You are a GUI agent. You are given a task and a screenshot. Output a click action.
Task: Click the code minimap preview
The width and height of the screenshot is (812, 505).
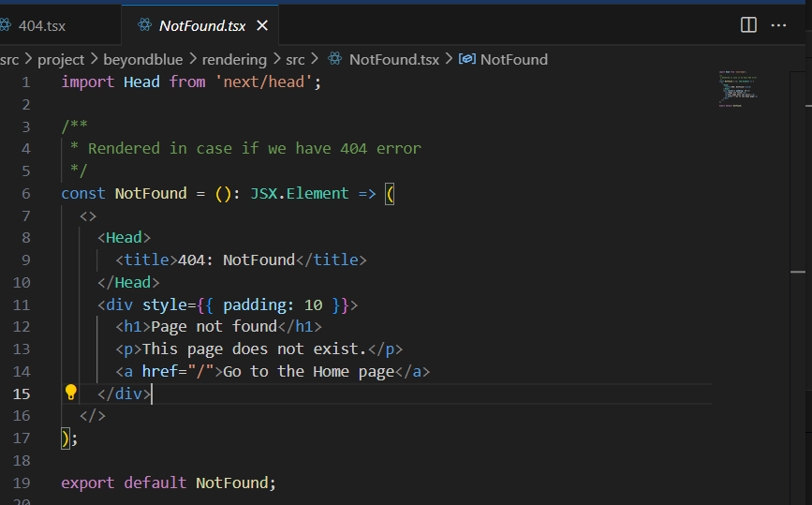pyautogui.click(x=739, y=88)
